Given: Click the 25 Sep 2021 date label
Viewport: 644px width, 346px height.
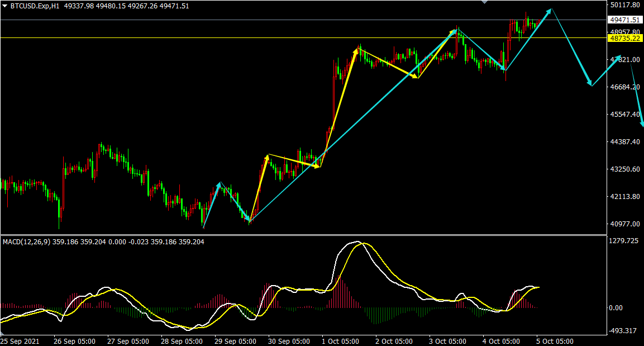Looking at the screenshot, I should tap(20, 340).
